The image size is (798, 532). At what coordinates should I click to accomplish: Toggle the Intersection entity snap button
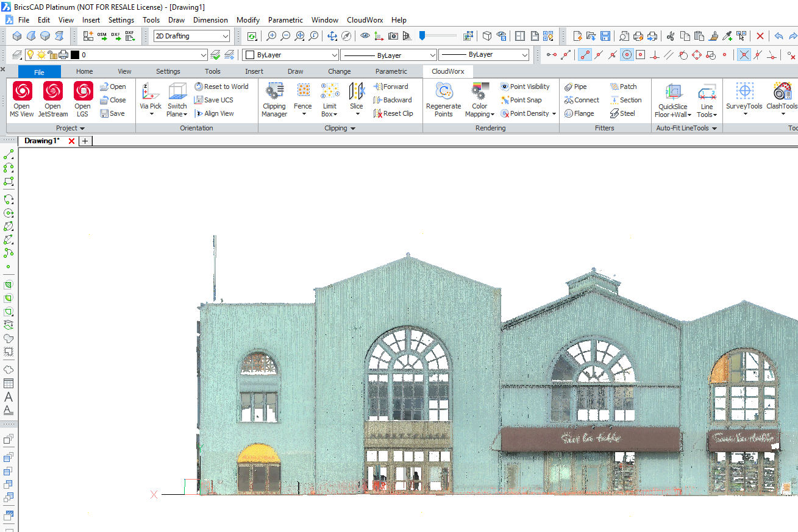(744, 55)
